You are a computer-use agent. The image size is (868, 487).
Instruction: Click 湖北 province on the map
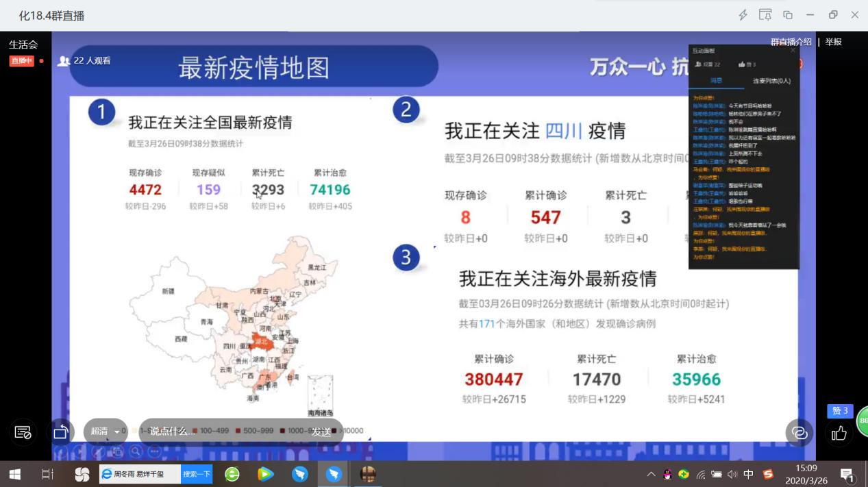point(262,341)
